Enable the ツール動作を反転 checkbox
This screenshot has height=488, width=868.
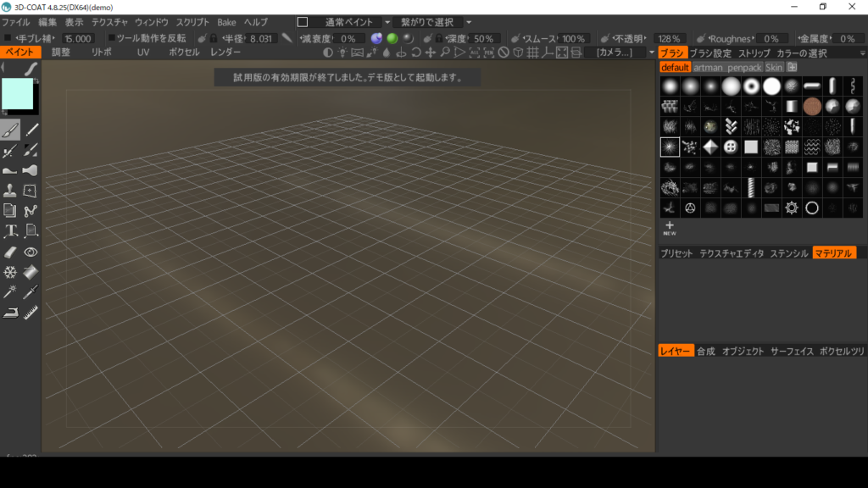pos(112,38)
